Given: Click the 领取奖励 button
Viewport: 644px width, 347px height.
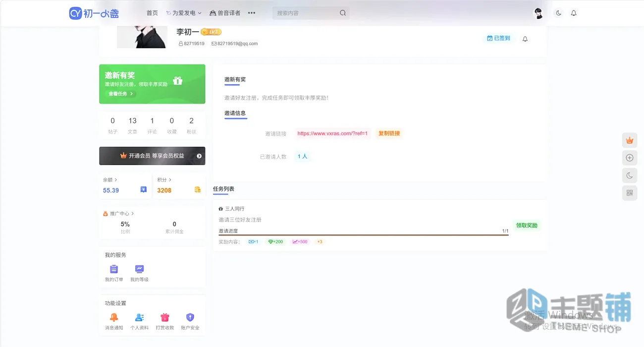Looking at the screenshot, I should click(526, 226).
